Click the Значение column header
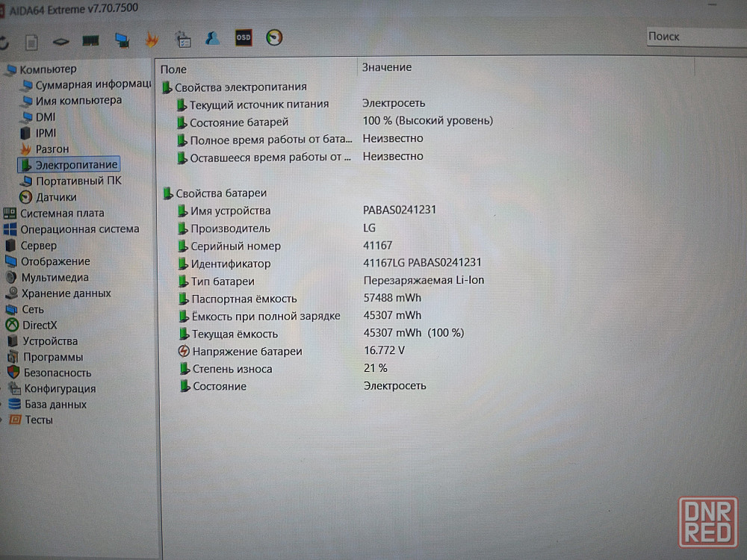This screenshot has height=560, width=747. [387, 67]
